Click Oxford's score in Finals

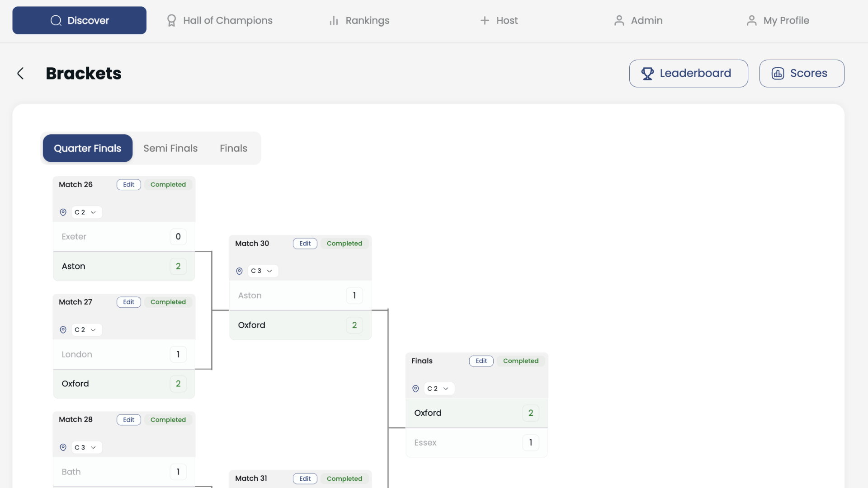click(x=531, y=413)
